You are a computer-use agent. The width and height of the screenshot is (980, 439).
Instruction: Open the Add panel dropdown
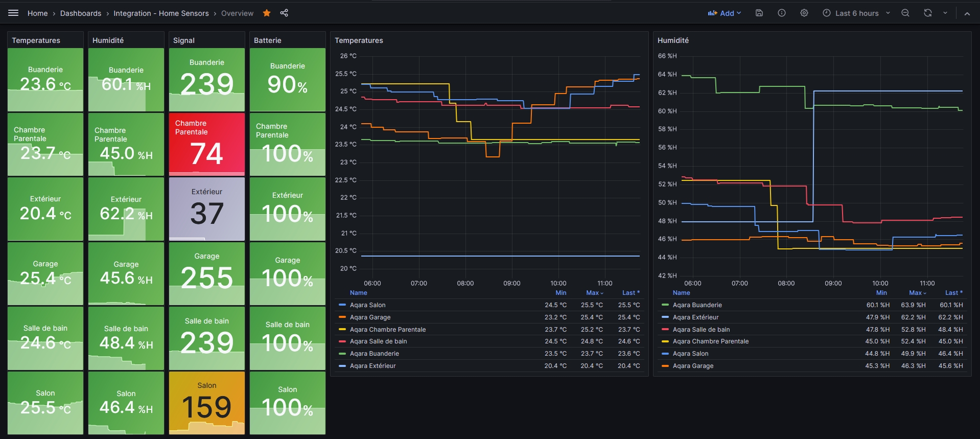pos(724,13)
